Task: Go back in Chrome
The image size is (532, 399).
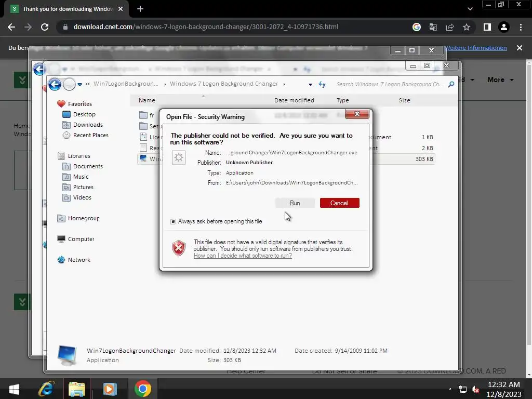Action: point(11,27)
